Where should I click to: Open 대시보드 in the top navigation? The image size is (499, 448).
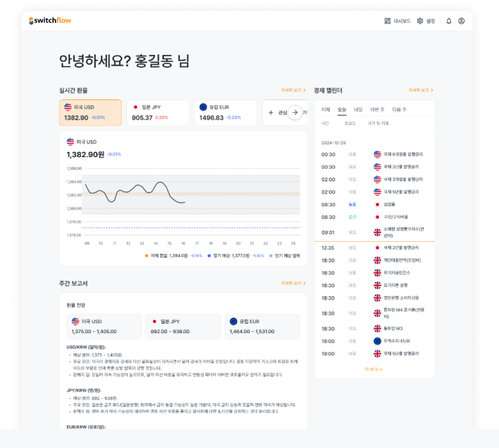398,21
